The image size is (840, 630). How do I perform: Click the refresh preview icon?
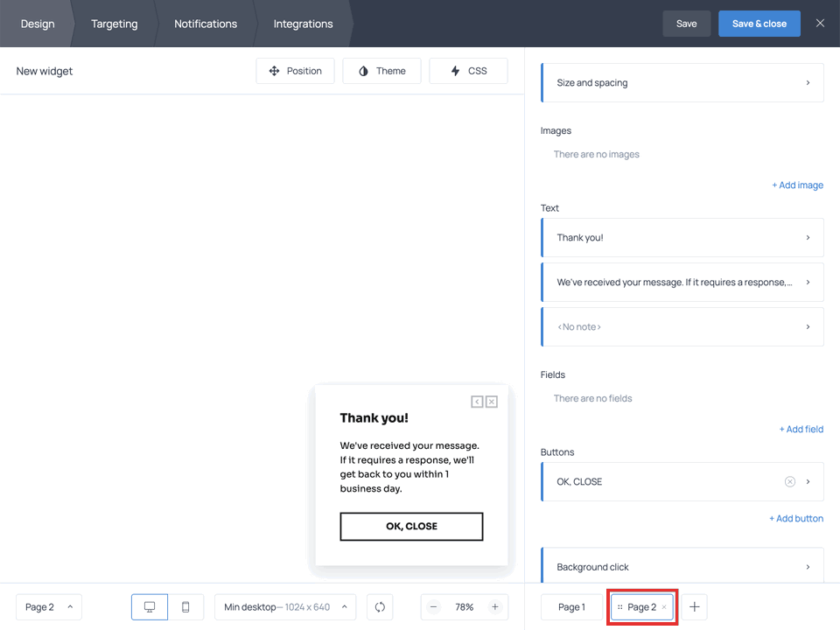(380, 607)
